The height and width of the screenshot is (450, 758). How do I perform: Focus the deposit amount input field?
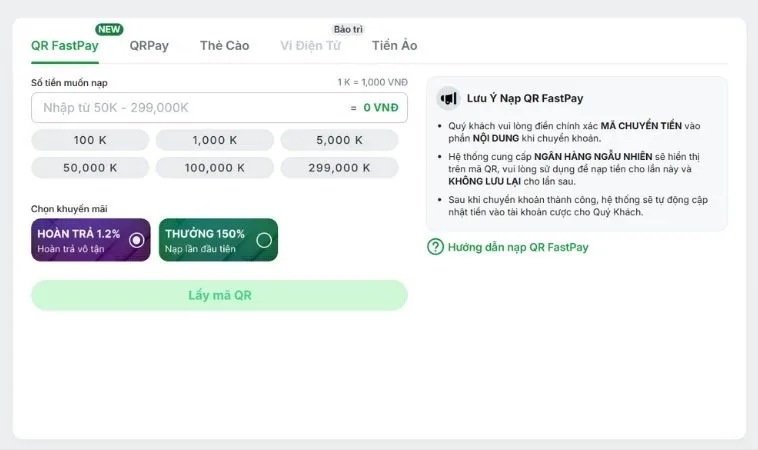[190, 107]
